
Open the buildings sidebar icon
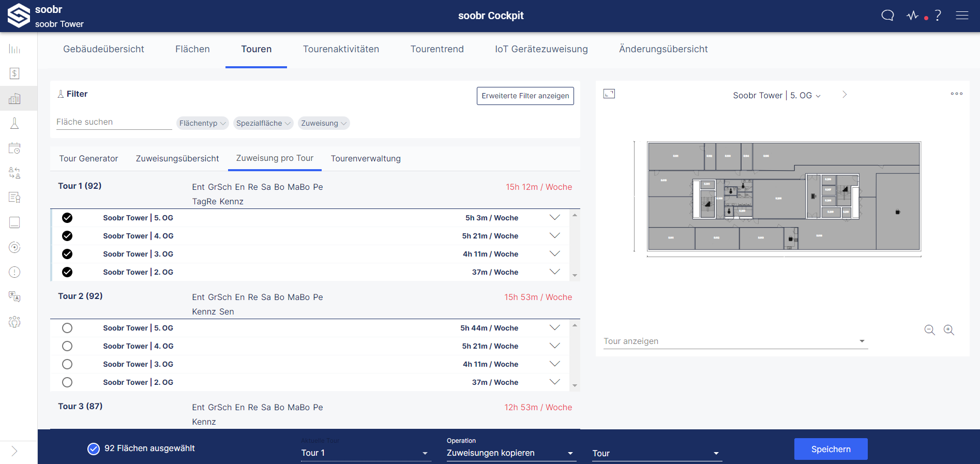[x=14, y=98]
